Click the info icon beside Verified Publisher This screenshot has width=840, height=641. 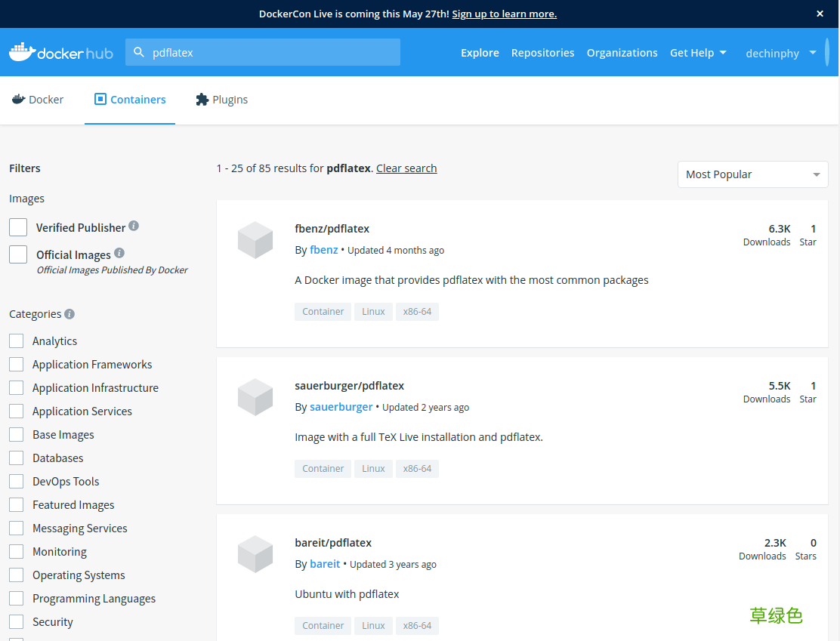[x=134, y=224]
